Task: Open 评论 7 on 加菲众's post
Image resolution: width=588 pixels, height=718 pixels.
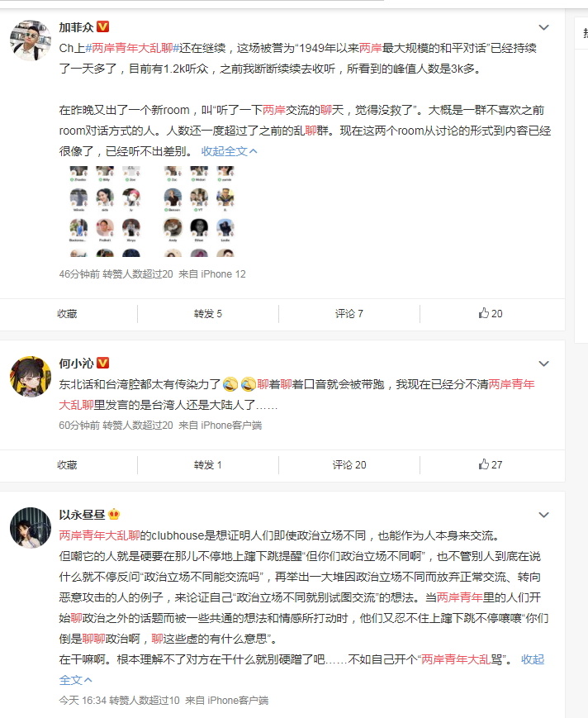Action: [349, 314]
